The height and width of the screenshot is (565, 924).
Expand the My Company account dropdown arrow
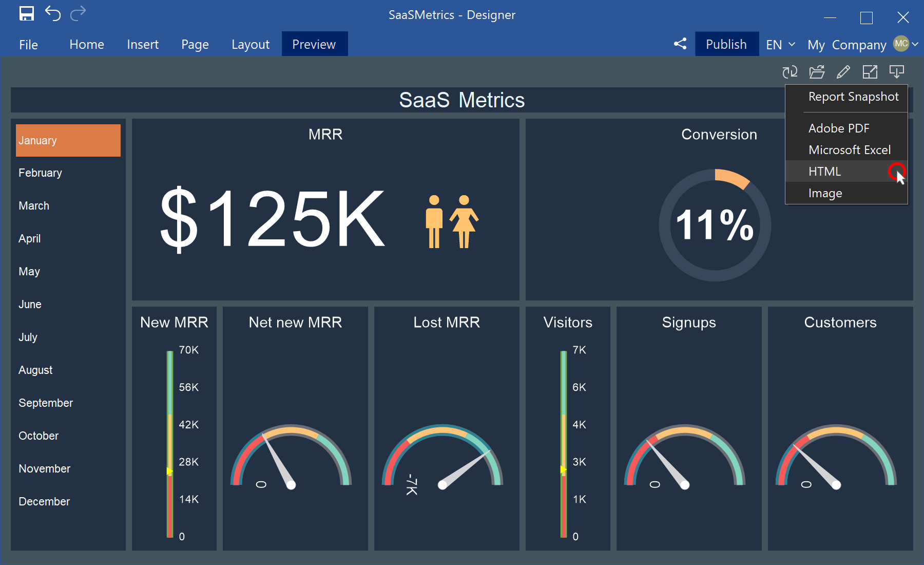[x=915, y=45]
